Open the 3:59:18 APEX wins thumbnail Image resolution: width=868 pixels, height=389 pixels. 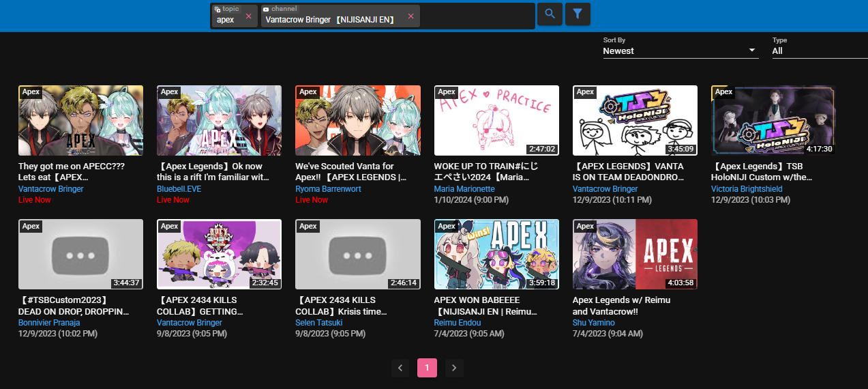click(x=496, y=254)
